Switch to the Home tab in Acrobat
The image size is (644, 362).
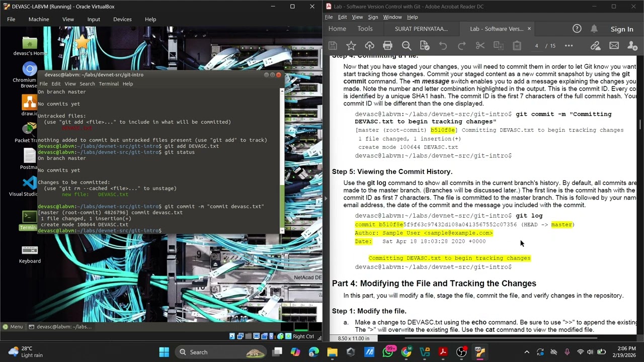[x=337, y=29]
